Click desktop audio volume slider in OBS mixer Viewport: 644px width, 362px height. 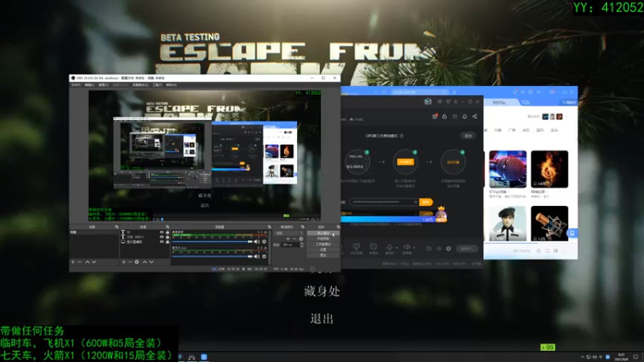click(x=213, y=242)
